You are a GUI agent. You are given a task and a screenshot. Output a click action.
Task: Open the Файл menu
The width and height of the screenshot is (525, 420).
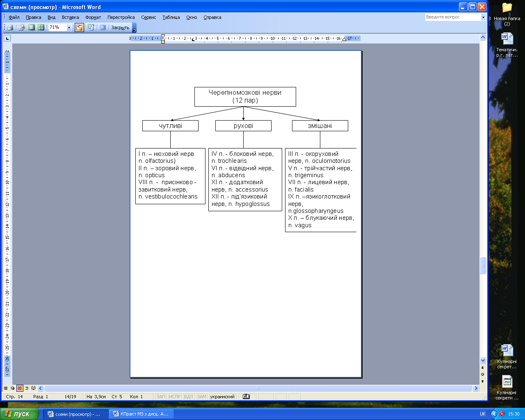tap(14, 17)
